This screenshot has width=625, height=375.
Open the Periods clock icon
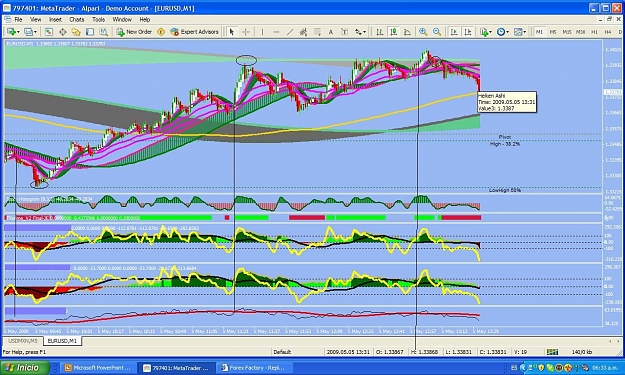coord(501,32)
